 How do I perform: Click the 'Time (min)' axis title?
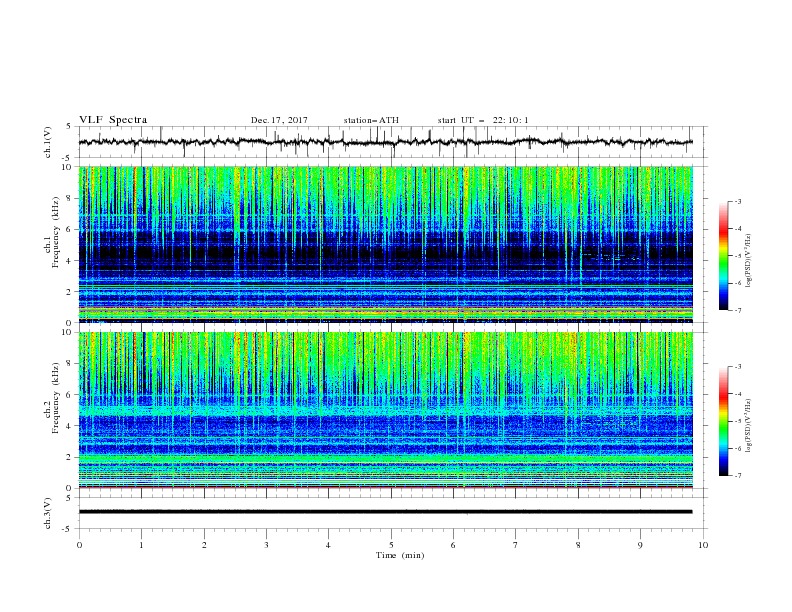400,555
